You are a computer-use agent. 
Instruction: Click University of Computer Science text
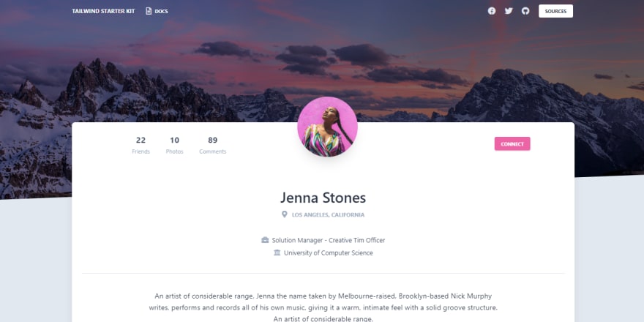coord(329,253)
